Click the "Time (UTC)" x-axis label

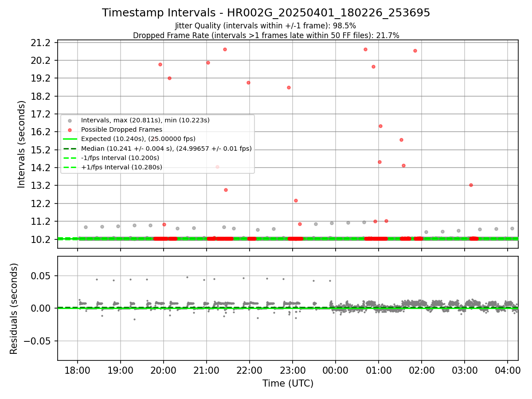288,383
